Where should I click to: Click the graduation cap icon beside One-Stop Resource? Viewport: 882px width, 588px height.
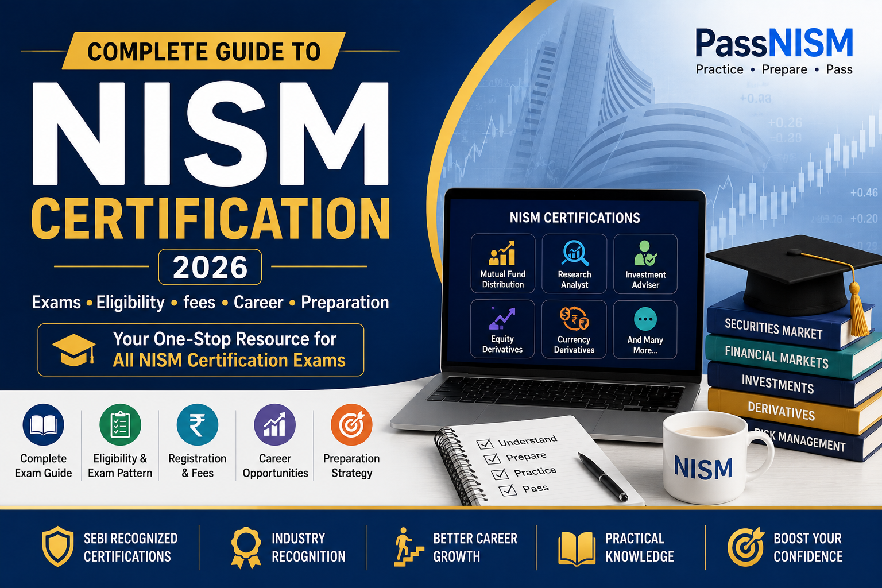74,349
